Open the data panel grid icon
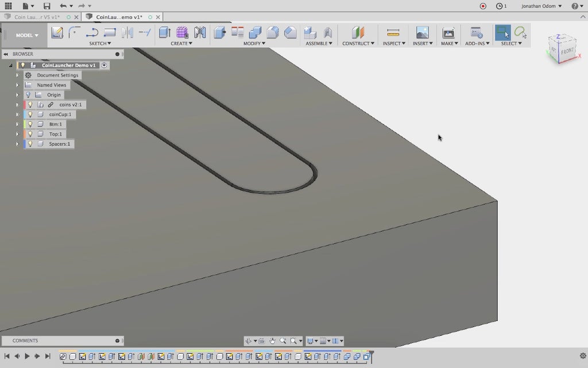Screen dimensions: 588x368 coord(8,6)
